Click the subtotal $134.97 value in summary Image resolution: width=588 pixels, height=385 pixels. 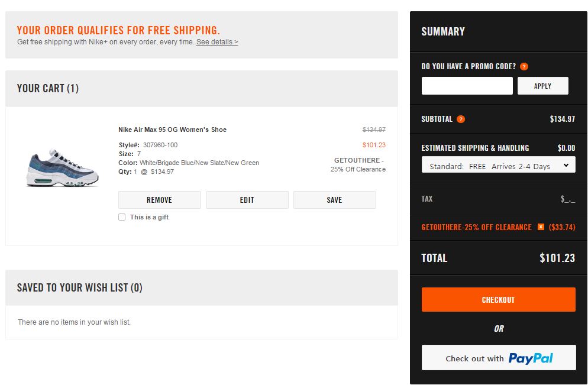pos(562,119)
